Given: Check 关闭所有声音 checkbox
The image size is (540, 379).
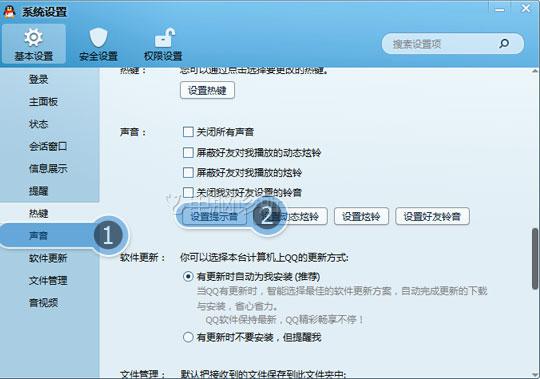Looking at the screenshot, I should pos(188,132).
